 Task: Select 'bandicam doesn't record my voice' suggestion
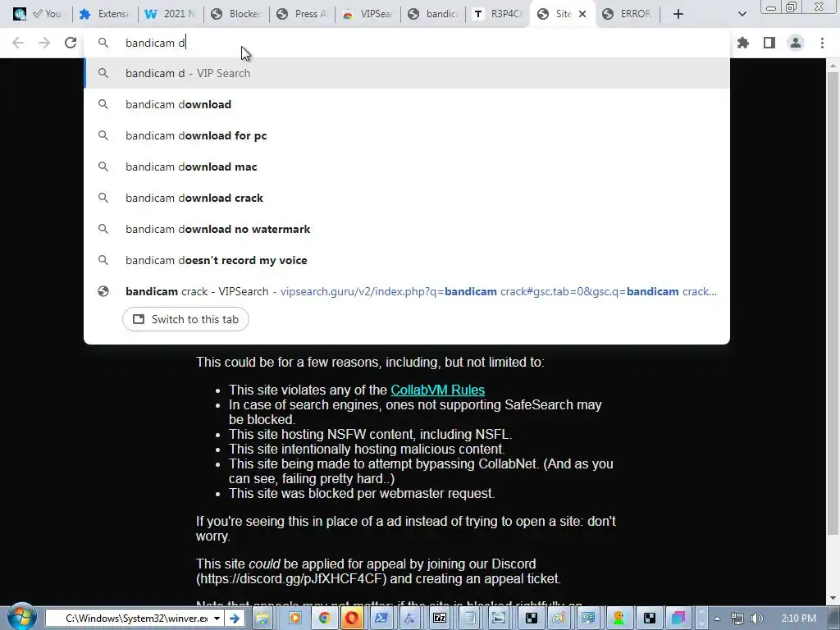[407, 260]
